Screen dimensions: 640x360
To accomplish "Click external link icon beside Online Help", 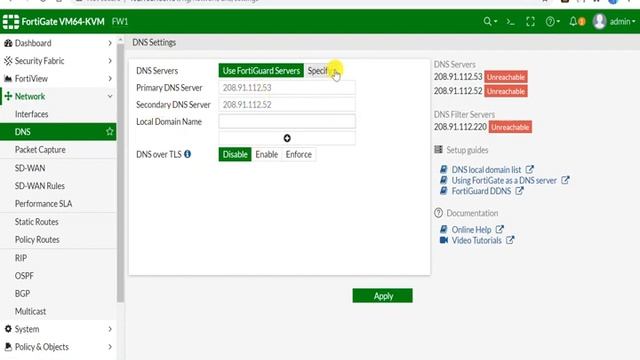I will click(x=500, y=229).
